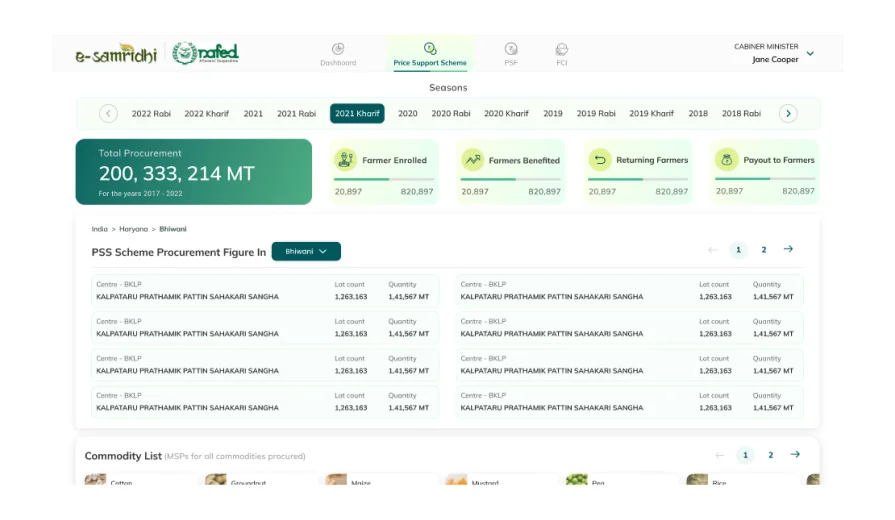895x520 pixels.
Task: Open the FCI section icon
Action: point(562,49)
